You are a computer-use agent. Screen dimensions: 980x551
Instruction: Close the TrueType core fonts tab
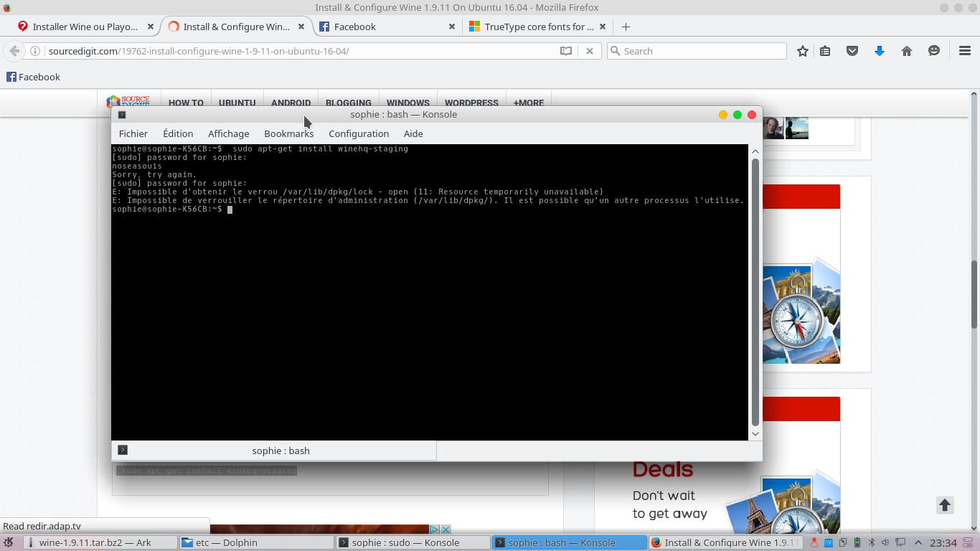point(602,27)
